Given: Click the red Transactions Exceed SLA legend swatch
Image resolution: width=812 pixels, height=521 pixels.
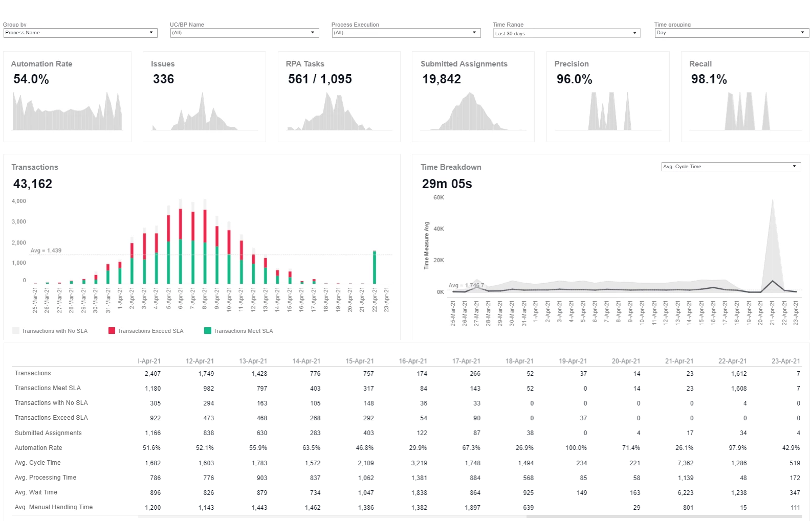Looking at the screenshot, I should click(112, 331).
